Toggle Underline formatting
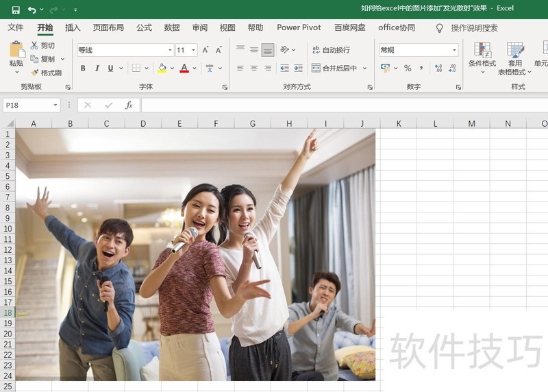The image size is (548, 392). (x=110, y=69)
